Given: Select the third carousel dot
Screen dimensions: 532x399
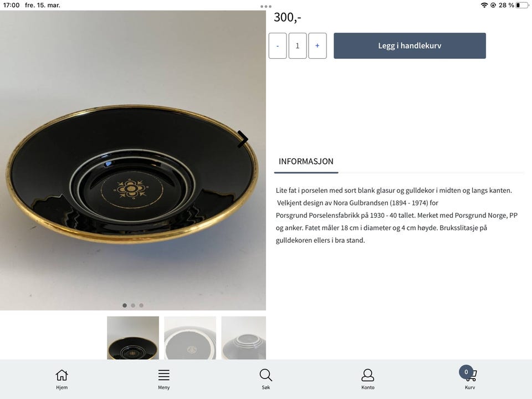Looking at the screenshot, I should (141, 305).
